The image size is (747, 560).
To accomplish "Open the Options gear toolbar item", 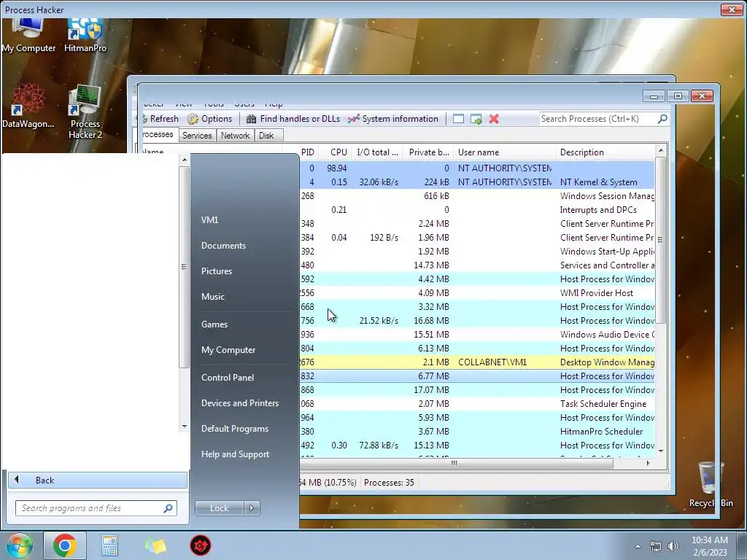I will coord(209,119).
